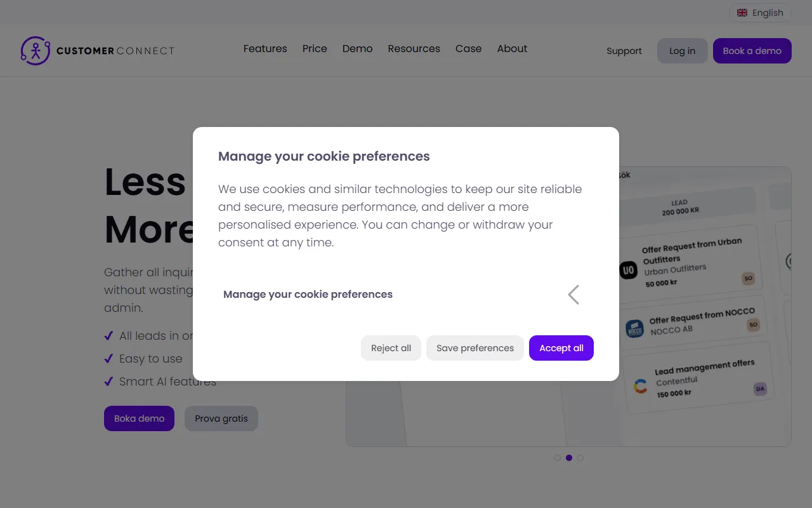Click the SO badge on NOCCO card
812x508 pixels.
[x=753, y=325]
